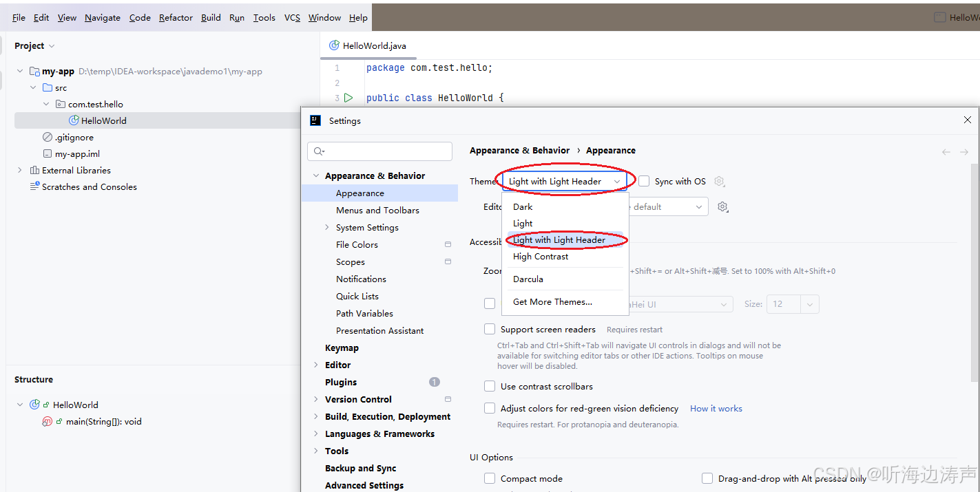Go forward with the Settings right arrow
980x492 pixels.
(964, 151)
